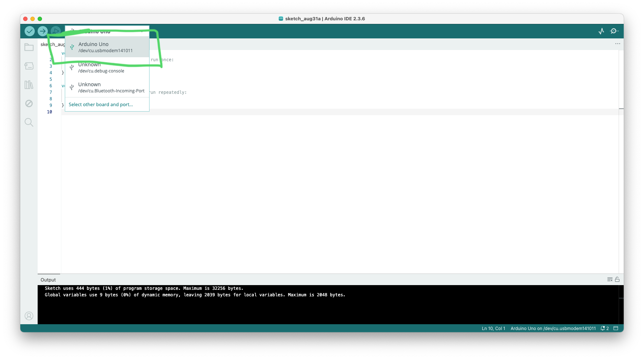
Task: Open the Serial Monitor
Action: (x=614, y=31)
